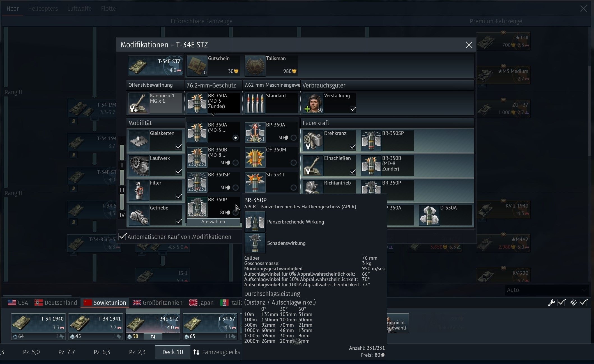Click the Talisman medal icon
The height and width of the screenshot is (364, 594).
click(255, 66)
